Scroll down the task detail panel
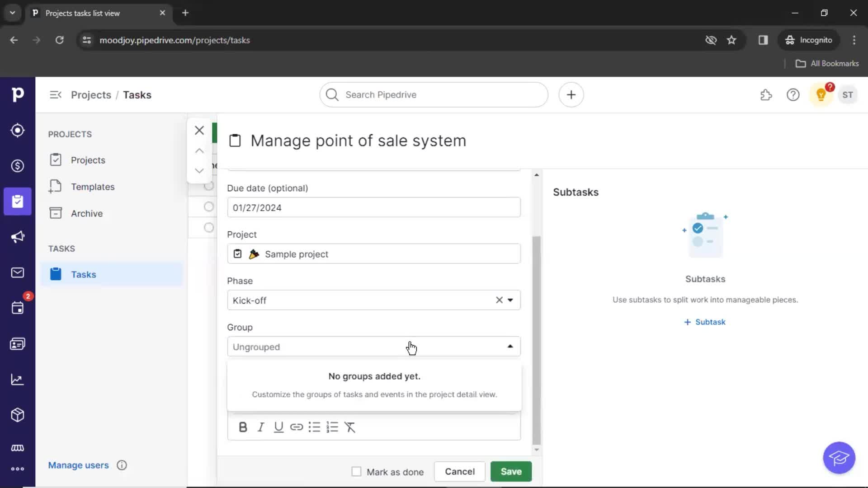868x488 pixels. click(x=536, y=449)
